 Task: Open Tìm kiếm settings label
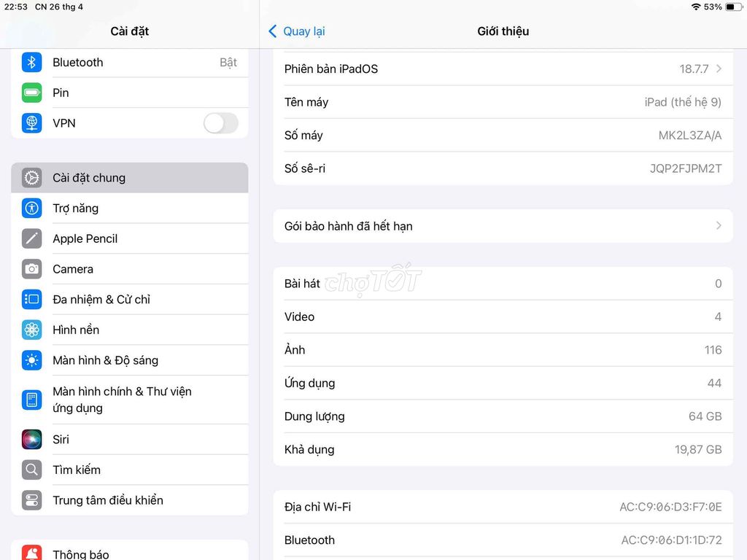[76, 470]
